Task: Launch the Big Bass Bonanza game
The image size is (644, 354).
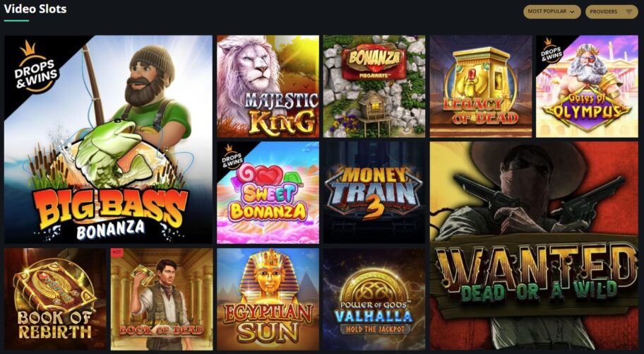Action: pos(109,139)
